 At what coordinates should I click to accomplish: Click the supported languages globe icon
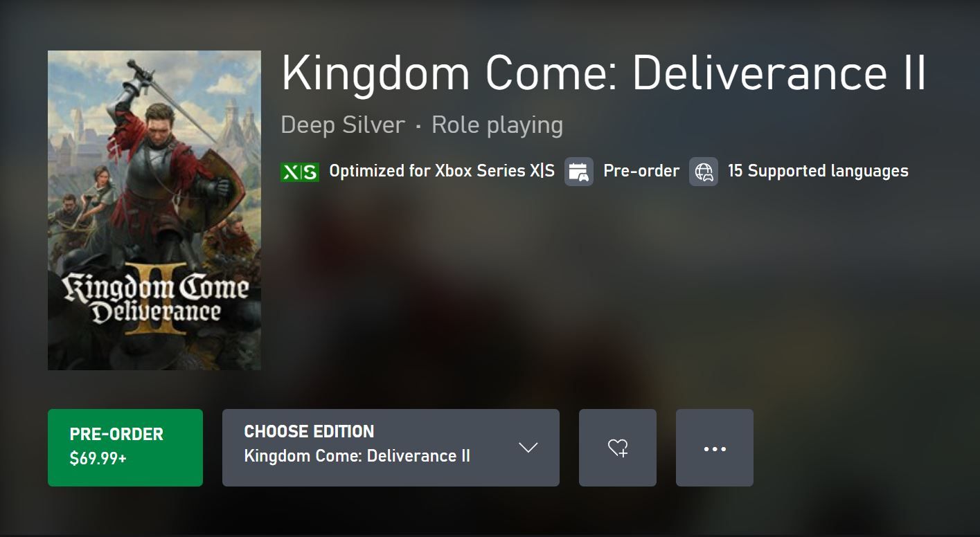tap(704, 172)
